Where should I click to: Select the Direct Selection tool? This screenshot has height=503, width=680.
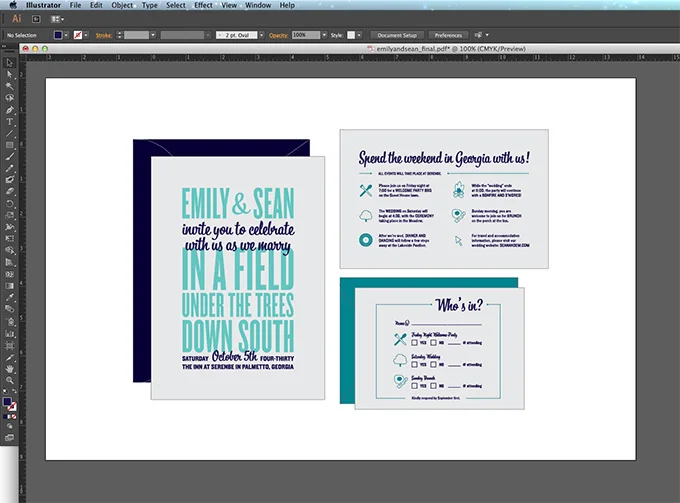pyautogui.click(x=10, y=75)
